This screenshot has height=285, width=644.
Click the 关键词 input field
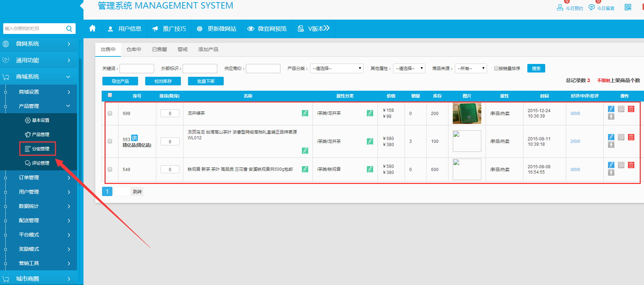[137, 68]
